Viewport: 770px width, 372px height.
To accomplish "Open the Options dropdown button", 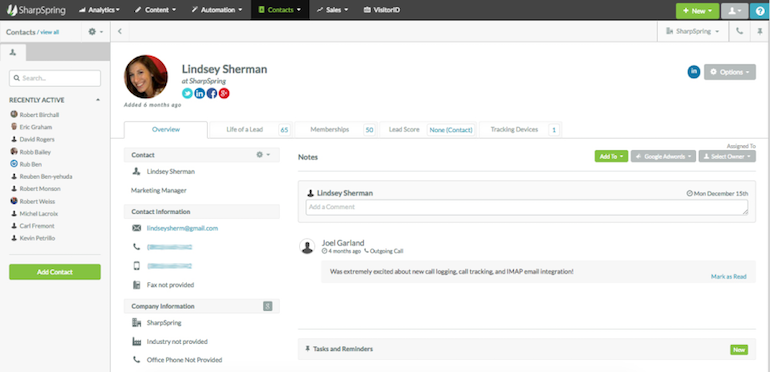I will pyautogui.click(x=730, y=72).
